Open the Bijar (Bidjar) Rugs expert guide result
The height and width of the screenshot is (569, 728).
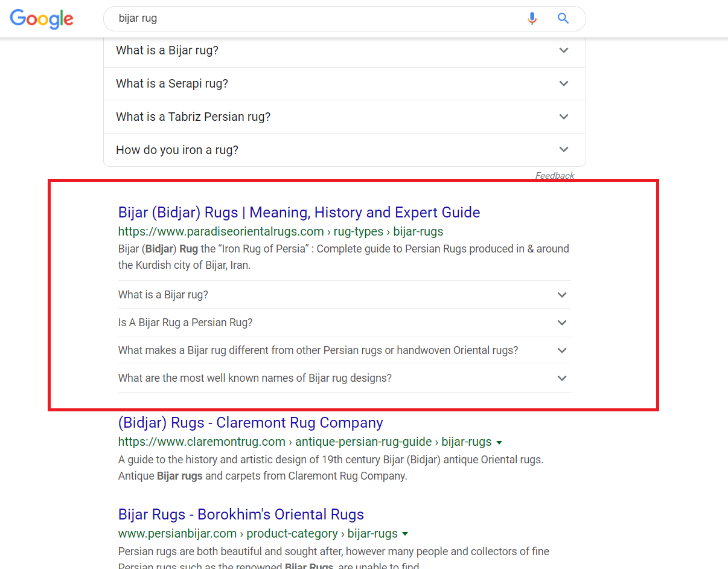click(299, 212)
